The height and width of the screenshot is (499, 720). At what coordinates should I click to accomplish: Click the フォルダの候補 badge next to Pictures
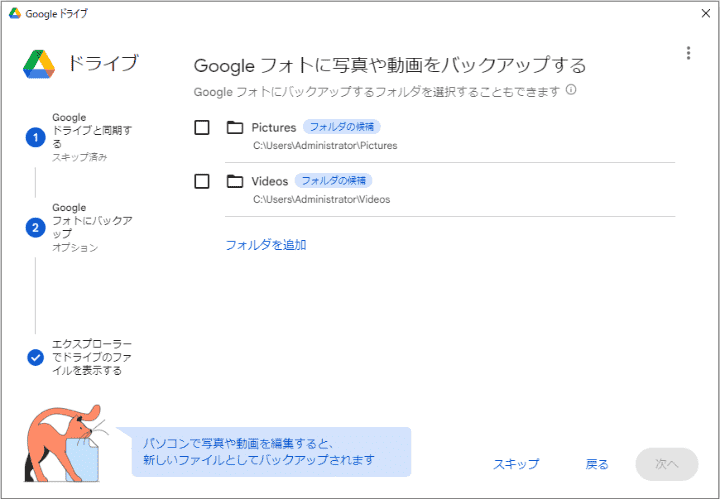click(342, 127)
